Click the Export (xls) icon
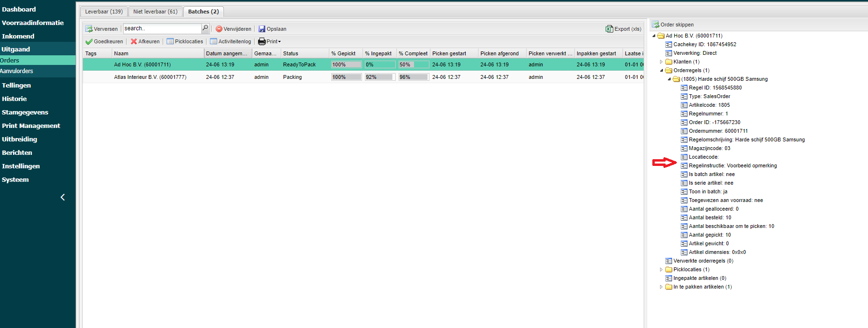This screenshot has height=328, width=868. (609, 29)
